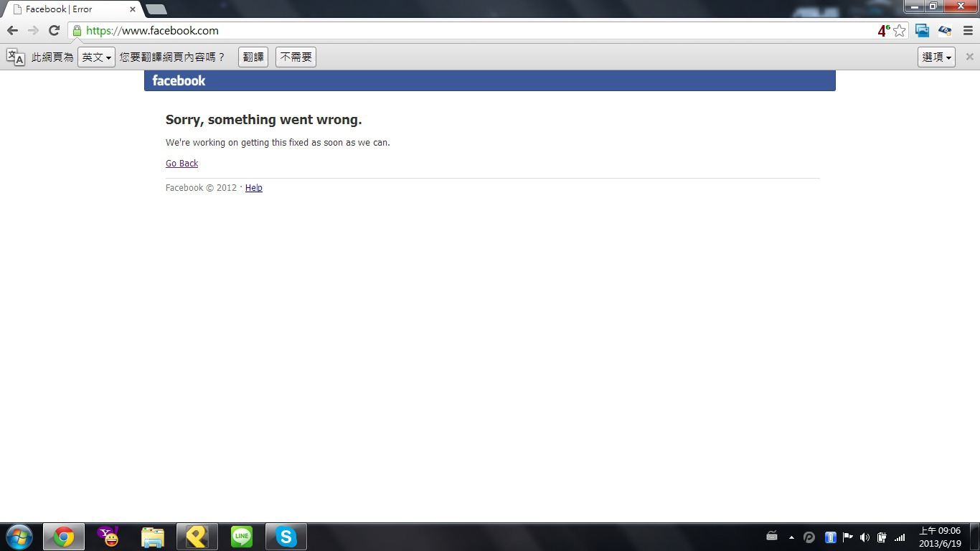This screenshot has width=980, height=551.
Task: Launch Yahoo Messenger from the taskbar
Action: coord(108,537)
